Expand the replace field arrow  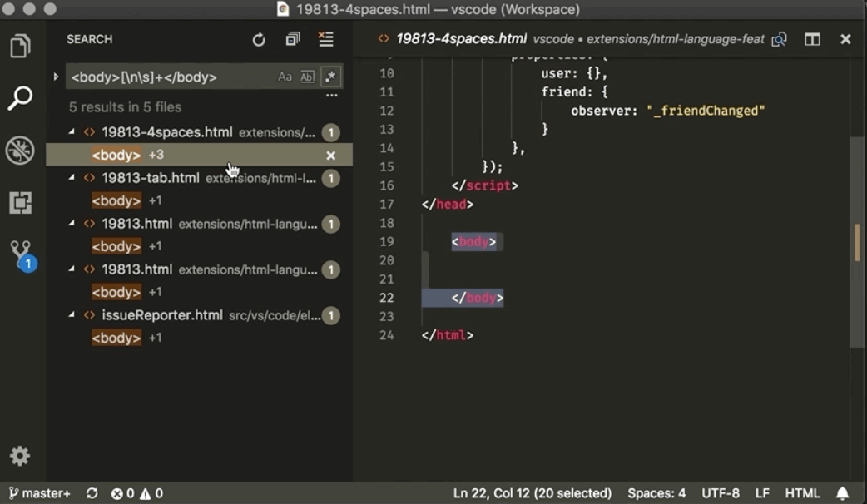pyautogui.click(x=56, y=77)
